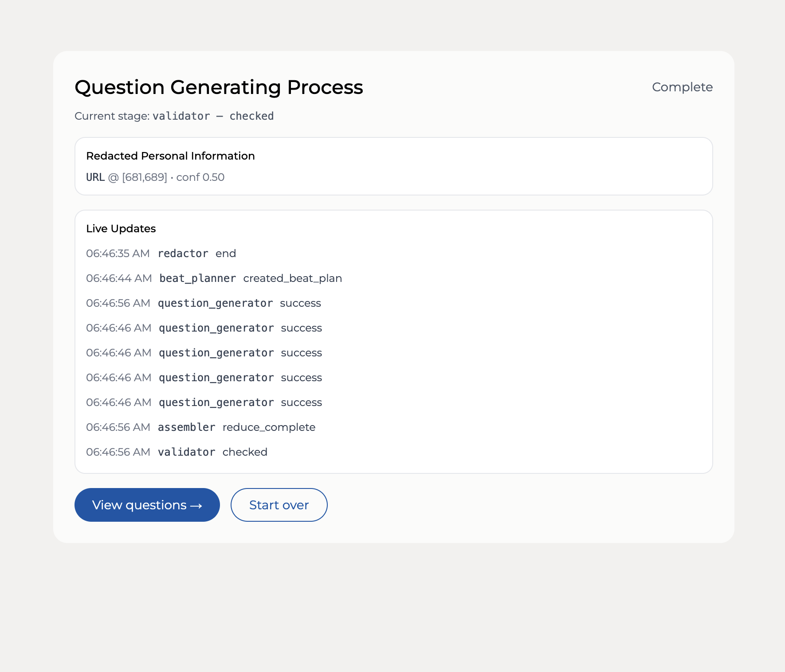Image resolution: width=785 pixels, height=672 pixels.
Task: Click the validator entry in Live Updates
Action: coord(186,452)
